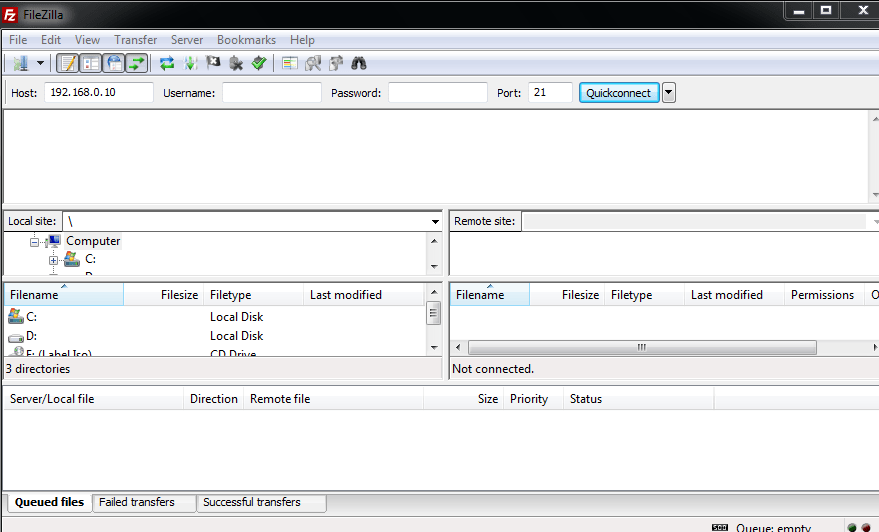
Task: Toggle directory comparison icon
Action: pos(313,63)
